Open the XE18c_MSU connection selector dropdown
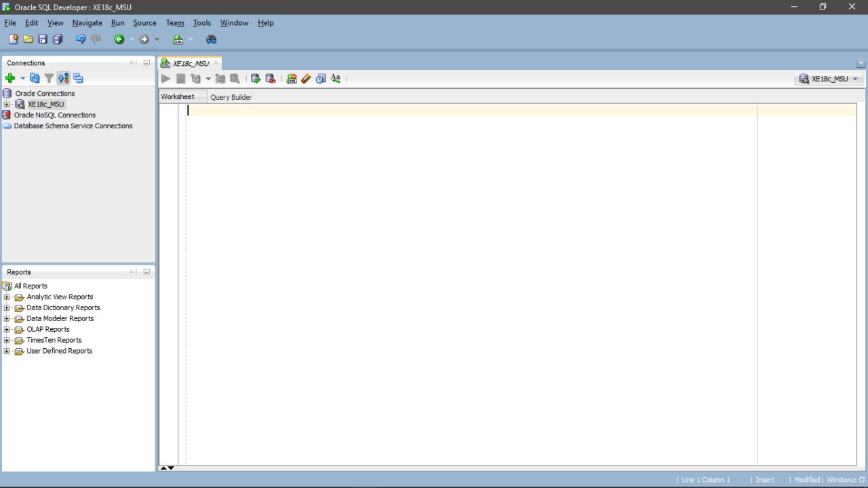The width and height of the screenshot is (868, 488). [x=829, y=79]
